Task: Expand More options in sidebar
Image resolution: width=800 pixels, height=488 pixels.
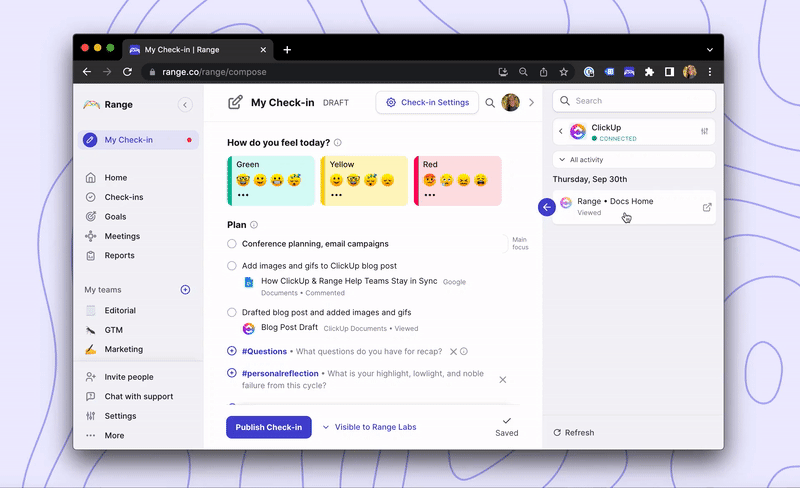Action: pyautogui.click(x=114, y=435)
